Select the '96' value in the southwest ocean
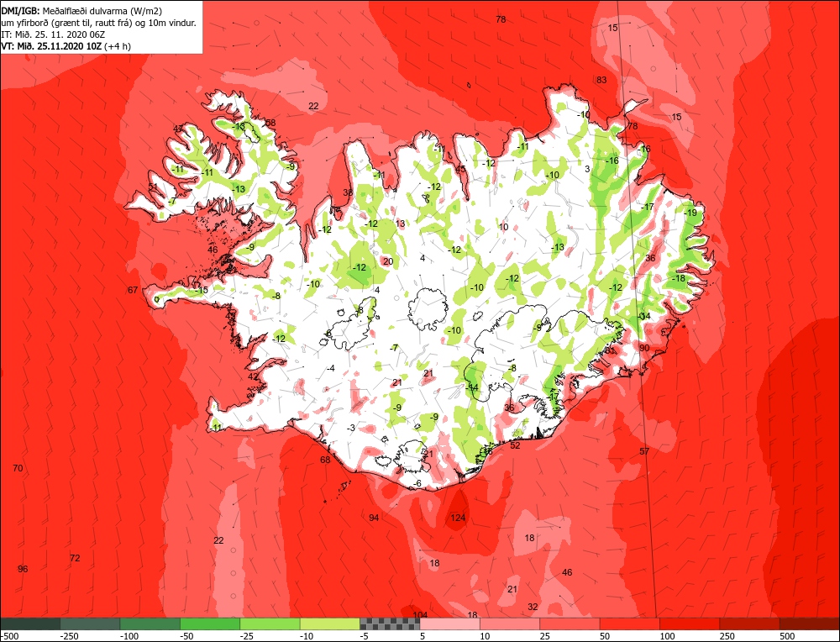This screenshot has height=642, width=840. [x=23, y=569]
